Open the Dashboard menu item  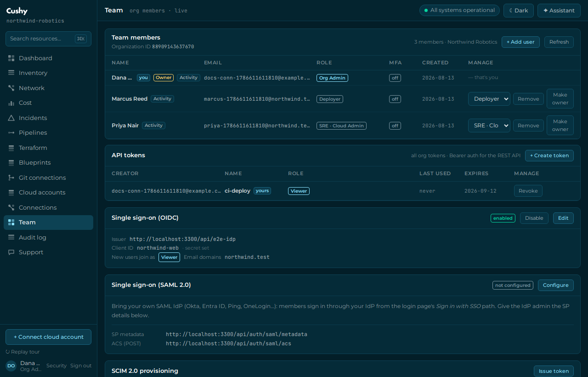(x=48, y=58)
